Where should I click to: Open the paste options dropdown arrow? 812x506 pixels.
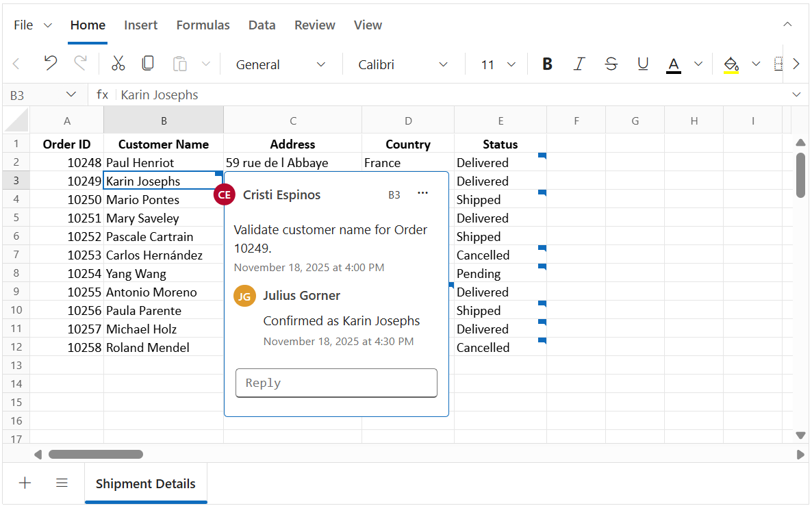pos(205,64)
